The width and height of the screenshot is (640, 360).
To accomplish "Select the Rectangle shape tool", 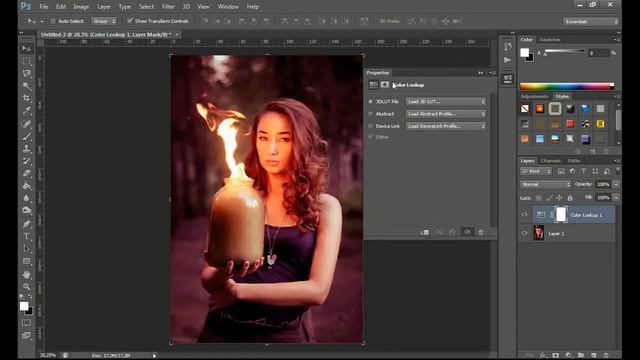I will coord(27,261).
